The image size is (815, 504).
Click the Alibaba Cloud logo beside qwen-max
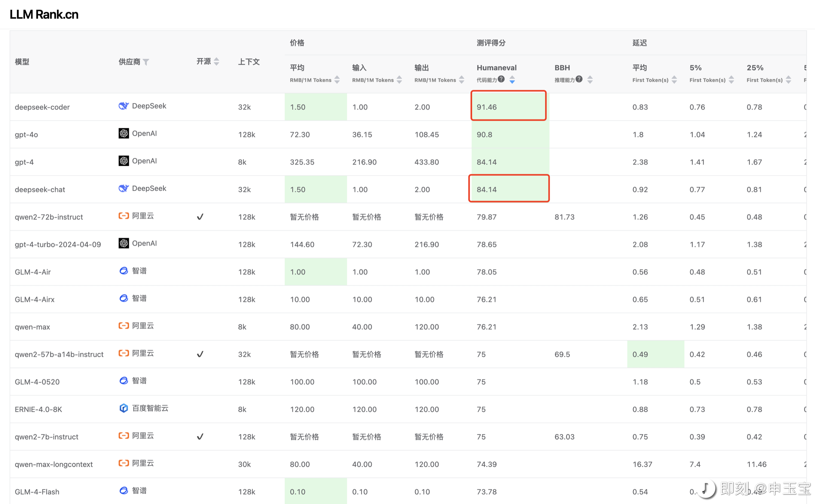click(x=123, y=326)
